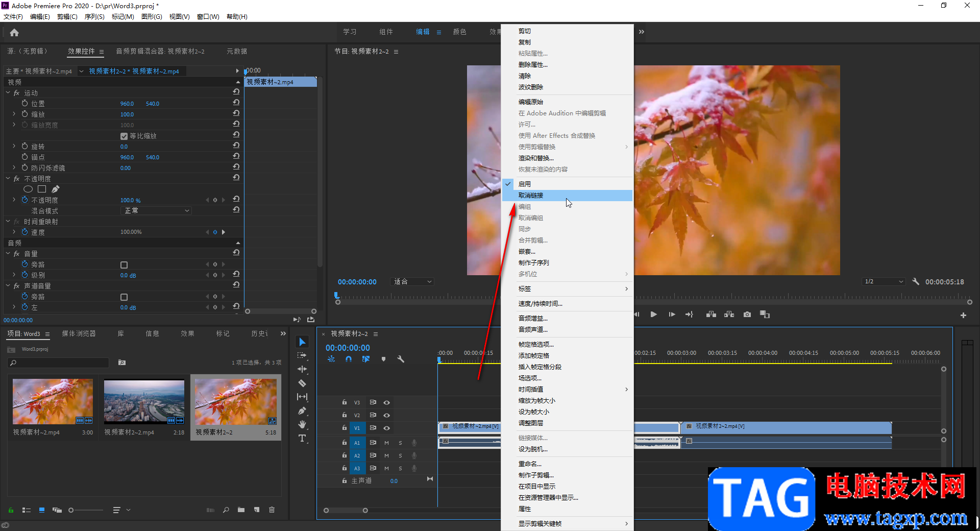
Task: Collapse the Motion effect group
Action: [8, 93]
